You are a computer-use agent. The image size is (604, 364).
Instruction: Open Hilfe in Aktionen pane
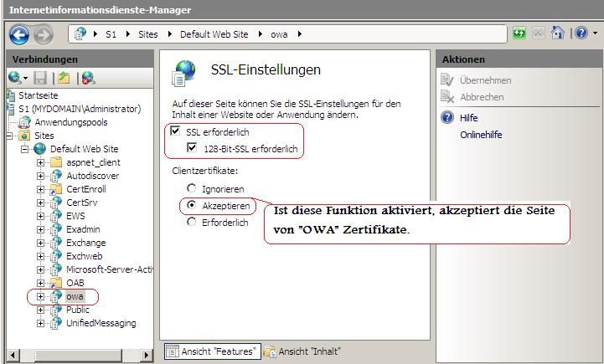coord(469,118)
